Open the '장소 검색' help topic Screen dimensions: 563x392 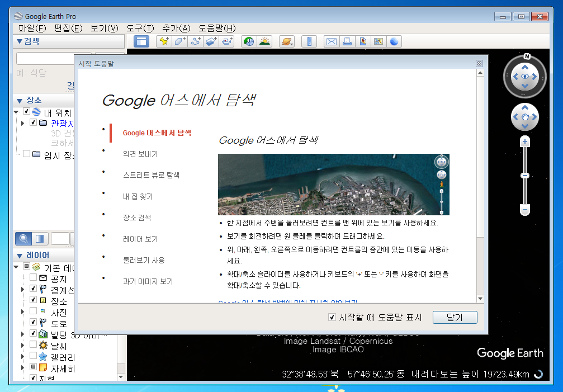(x=137, y=218)
